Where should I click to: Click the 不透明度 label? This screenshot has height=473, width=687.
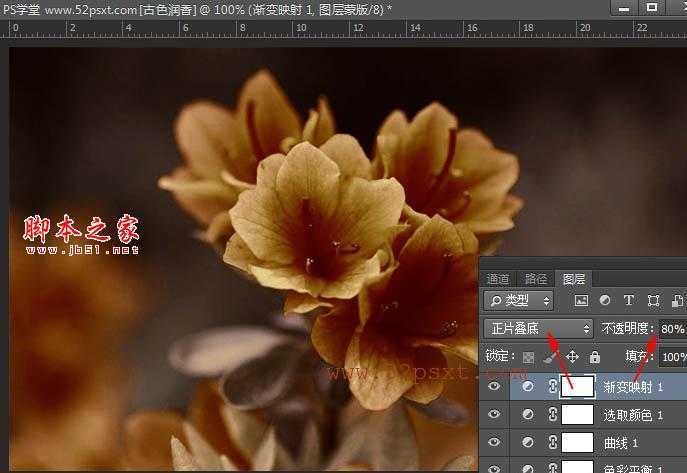(x=627, y=328)
